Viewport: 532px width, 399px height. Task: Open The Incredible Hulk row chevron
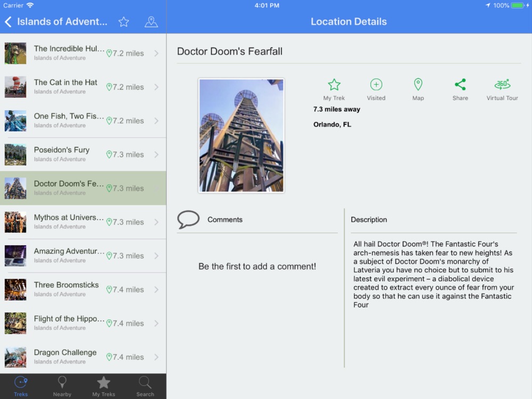156,53
